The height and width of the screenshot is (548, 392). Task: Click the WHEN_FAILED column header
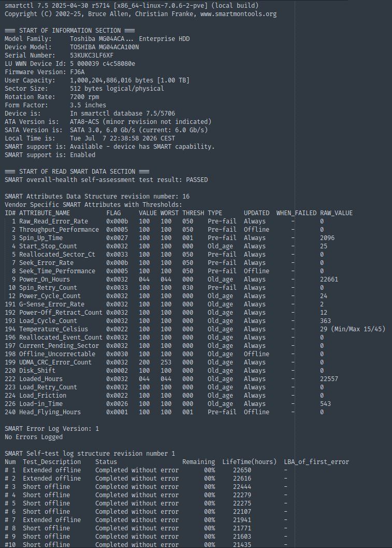pyautogui.click(x=296, y=213)
